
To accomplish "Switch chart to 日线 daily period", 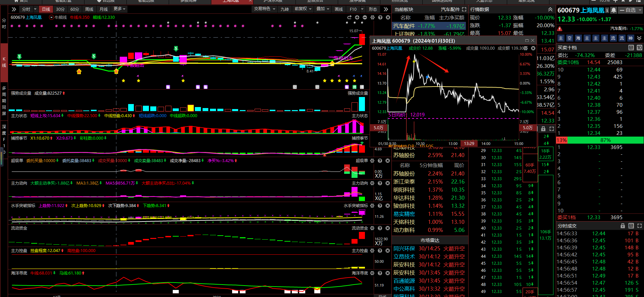I will (x=46, y=9).
